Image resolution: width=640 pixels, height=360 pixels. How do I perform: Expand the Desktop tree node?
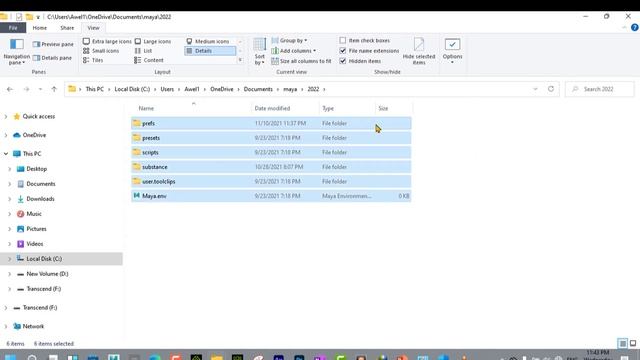click(9, 169)
